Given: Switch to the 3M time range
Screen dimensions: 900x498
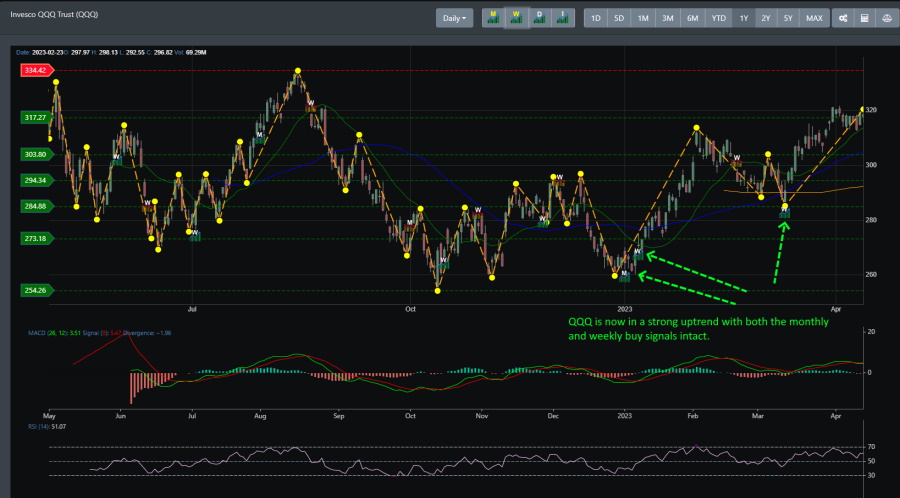Looking at the screenshot, I should pyautogui.click(x=668, y=18).
